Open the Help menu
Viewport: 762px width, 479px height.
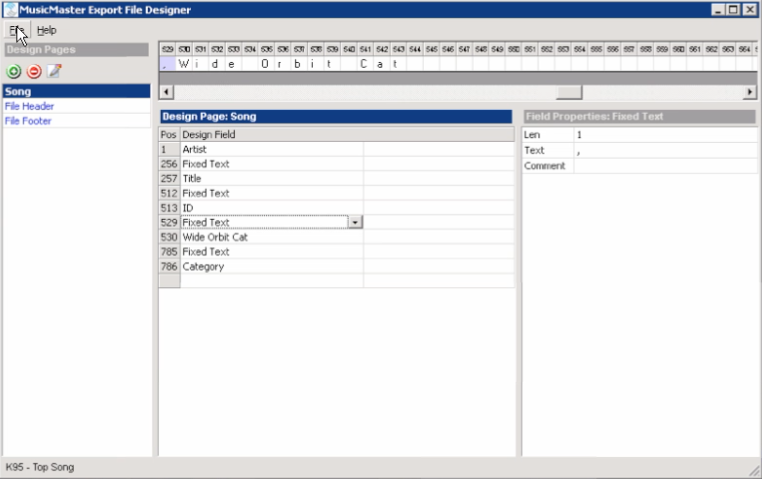[x=47, y=30]
